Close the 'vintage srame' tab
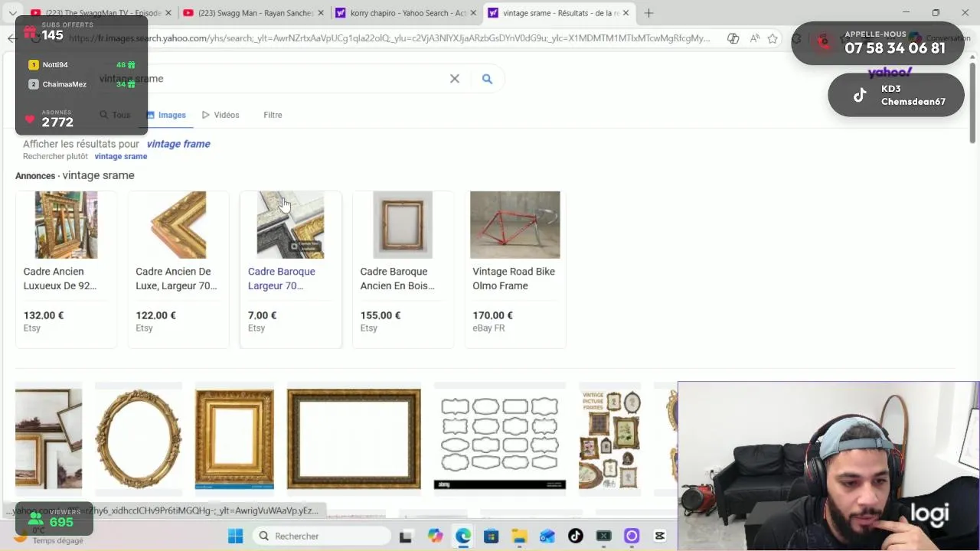This screenshot has height=551, width=980. (x=626, y=13)
